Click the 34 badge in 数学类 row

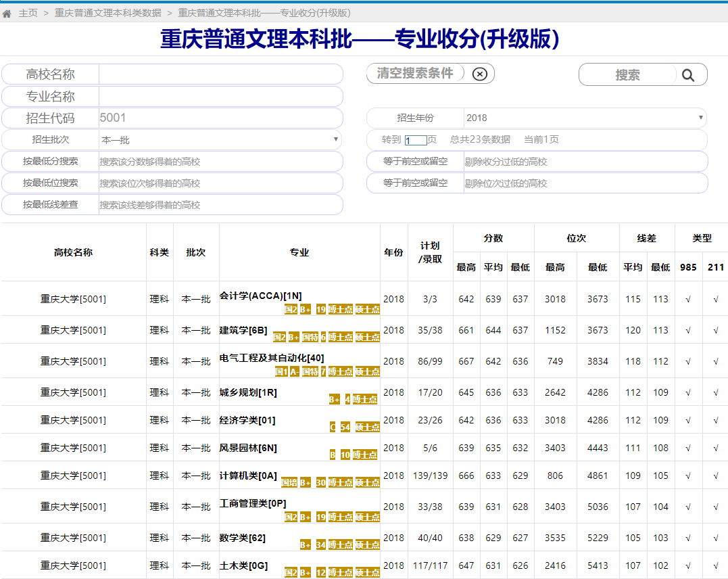coord(321,545)
